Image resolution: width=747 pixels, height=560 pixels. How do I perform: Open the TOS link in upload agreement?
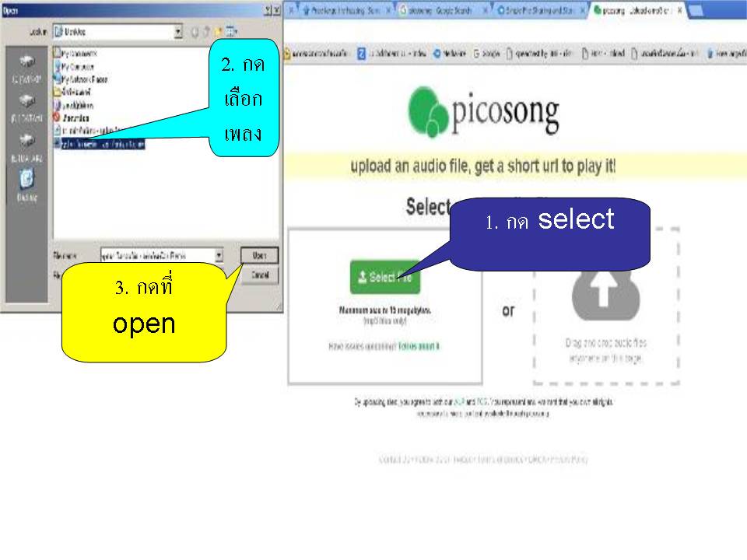(482, 402)
